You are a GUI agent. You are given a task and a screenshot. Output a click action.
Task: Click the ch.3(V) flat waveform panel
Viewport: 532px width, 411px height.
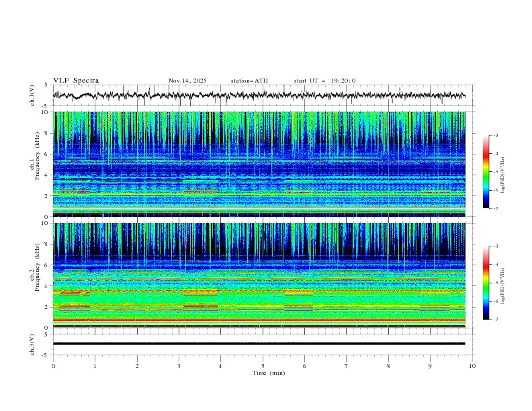tap(263, 343)
